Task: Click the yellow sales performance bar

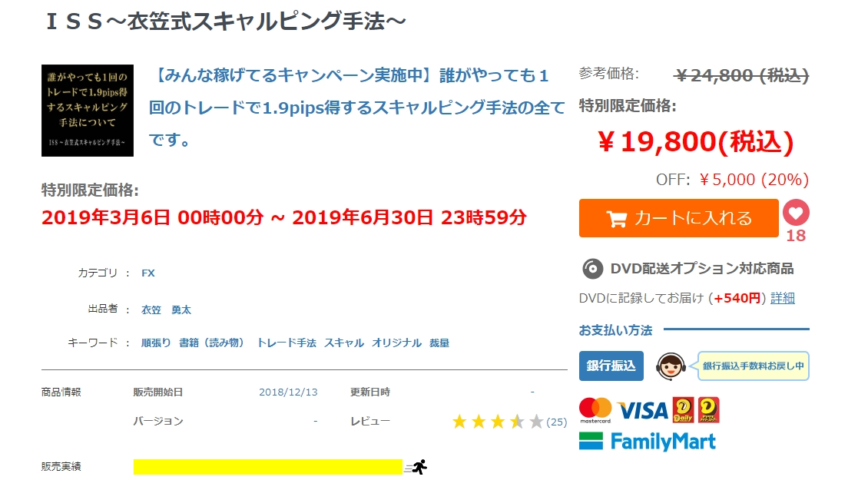Action: pyautogui.click(x=267, y=466)
